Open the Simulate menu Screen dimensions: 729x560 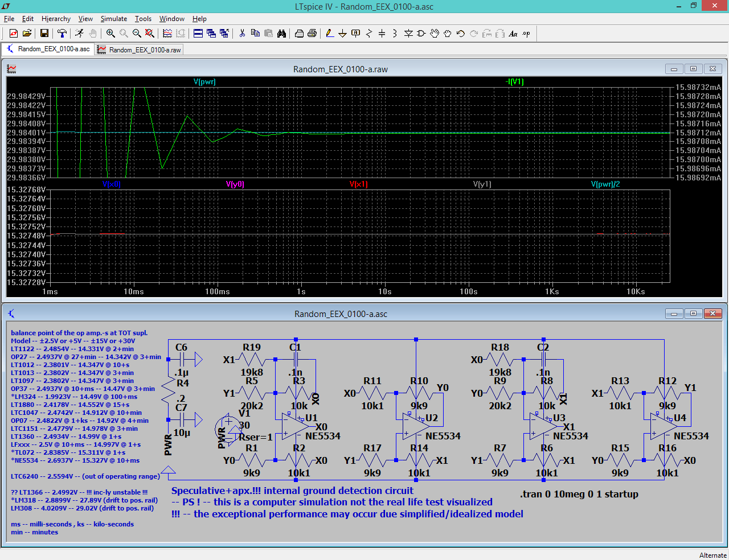click(x=114, y=19)
